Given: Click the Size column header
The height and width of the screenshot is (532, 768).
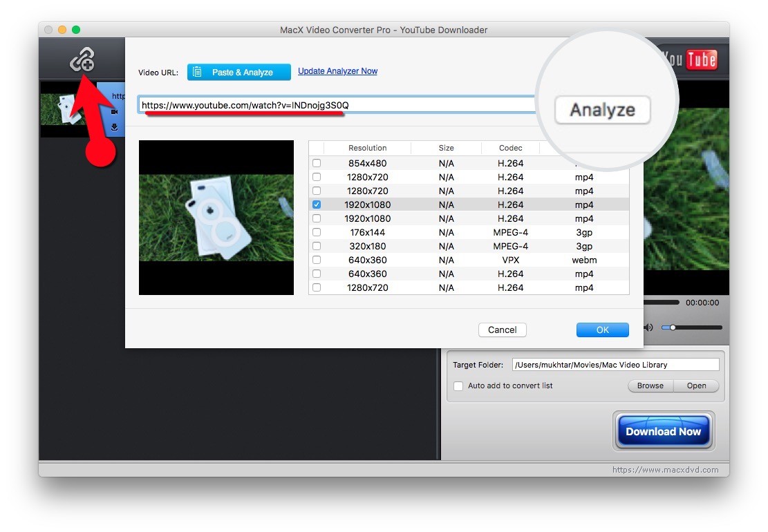Looking at the screenshot, I should [x=446, y=148].
